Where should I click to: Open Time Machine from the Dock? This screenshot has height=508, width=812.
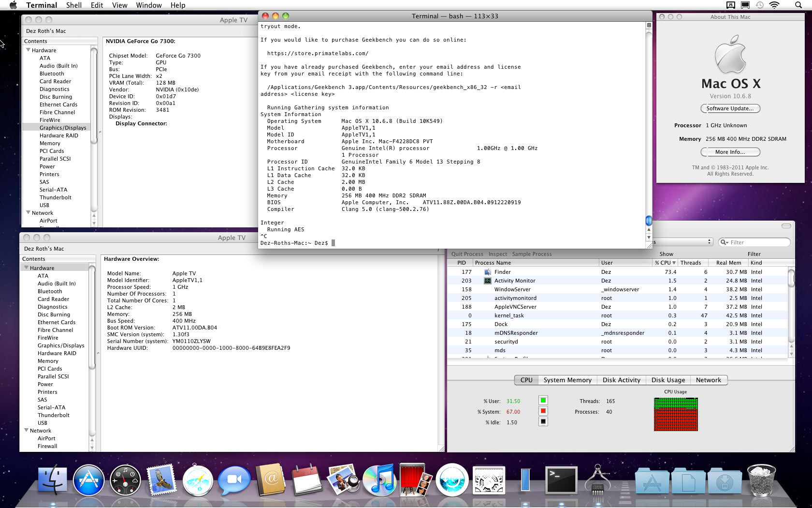click(452, 480)
